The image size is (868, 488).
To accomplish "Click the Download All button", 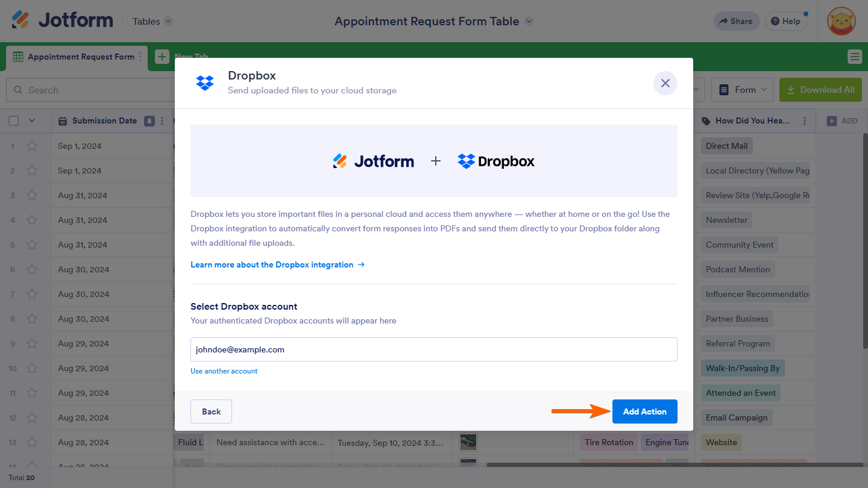I will point(820,90).
